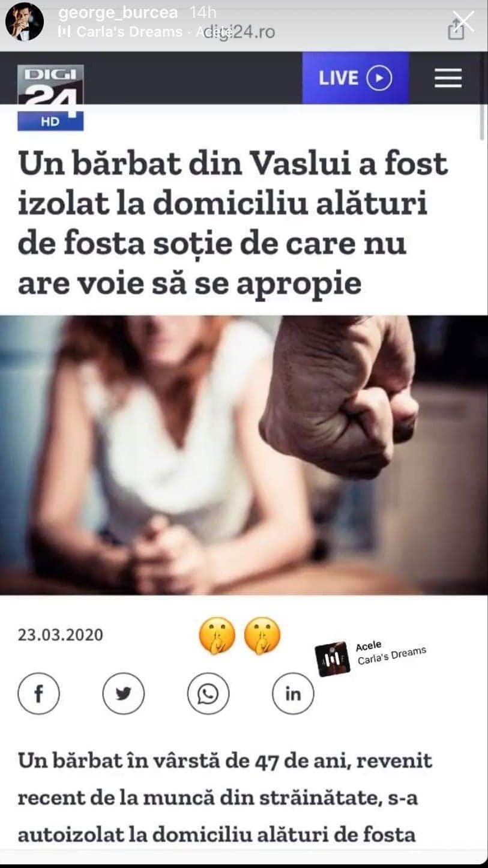
Task: Tap the first shushing emoji
Action: (x=217, y=636)
